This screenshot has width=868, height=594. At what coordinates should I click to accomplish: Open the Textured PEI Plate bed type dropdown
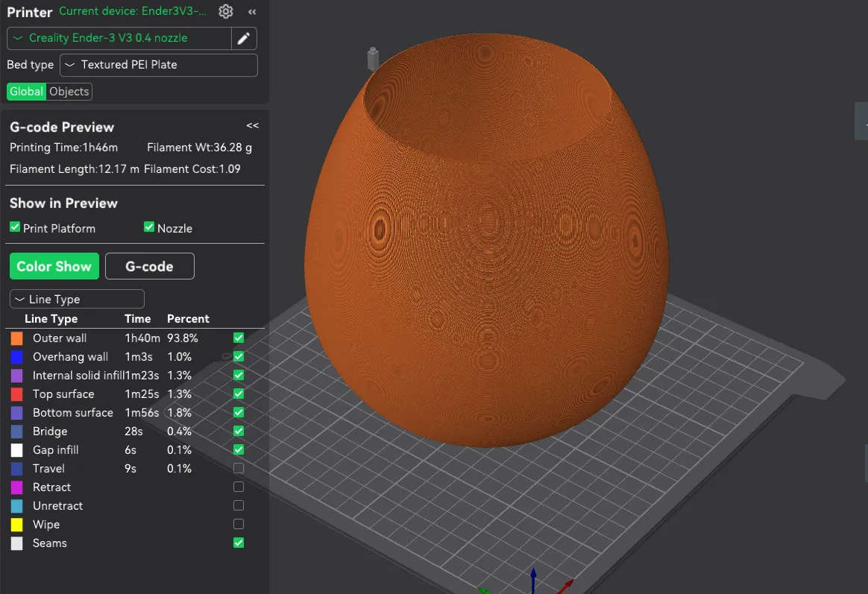tap(159, 65)
